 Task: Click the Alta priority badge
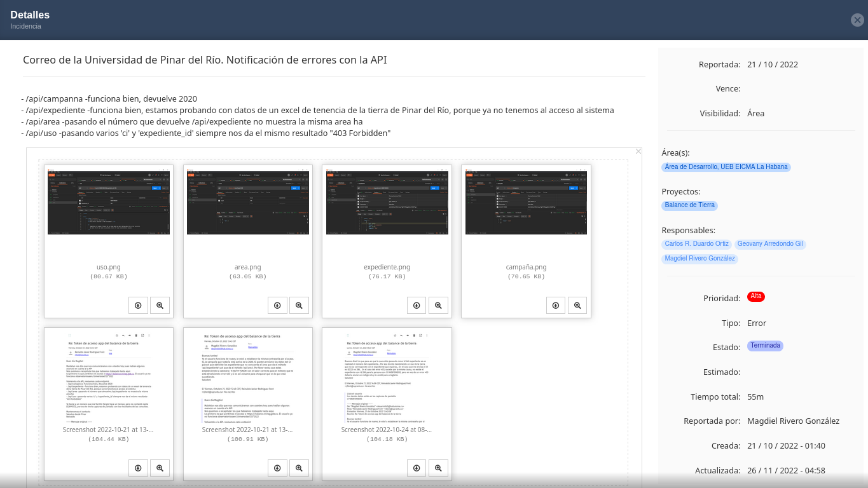point(756,297)
